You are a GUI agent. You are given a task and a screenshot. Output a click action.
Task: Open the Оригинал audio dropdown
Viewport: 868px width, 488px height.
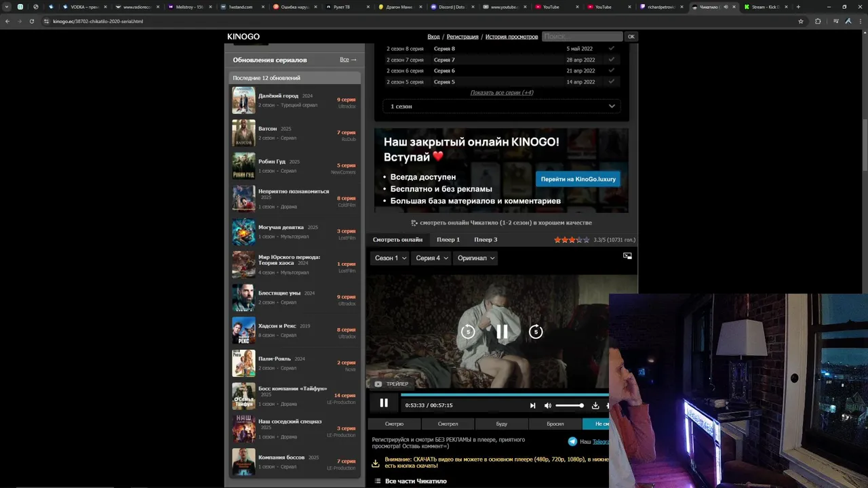click(476, 258)
